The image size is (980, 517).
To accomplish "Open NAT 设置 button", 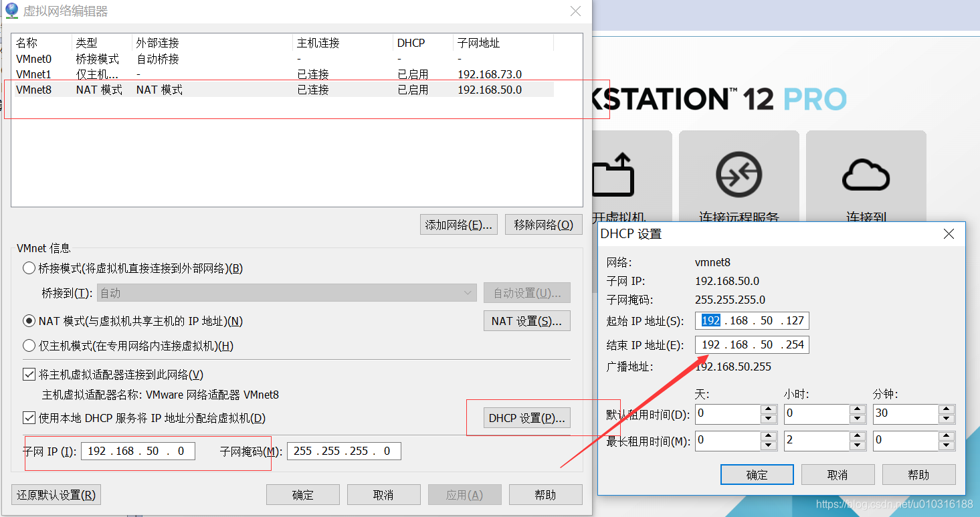I will (527, 321).
